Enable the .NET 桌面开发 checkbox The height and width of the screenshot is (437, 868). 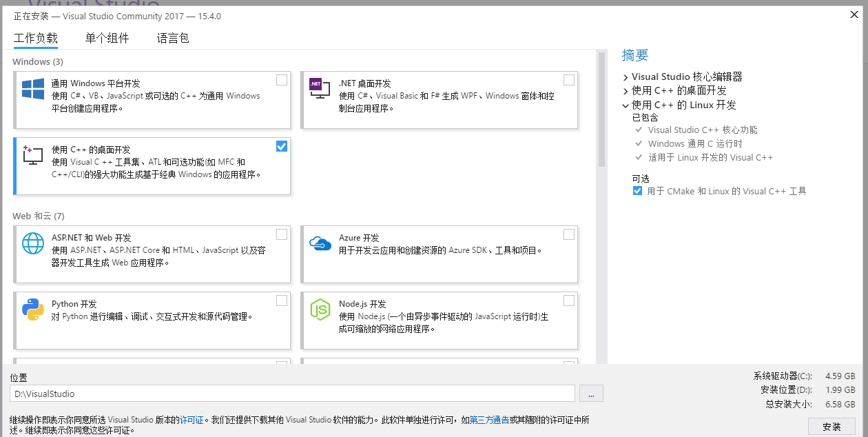tap(568, 80)
